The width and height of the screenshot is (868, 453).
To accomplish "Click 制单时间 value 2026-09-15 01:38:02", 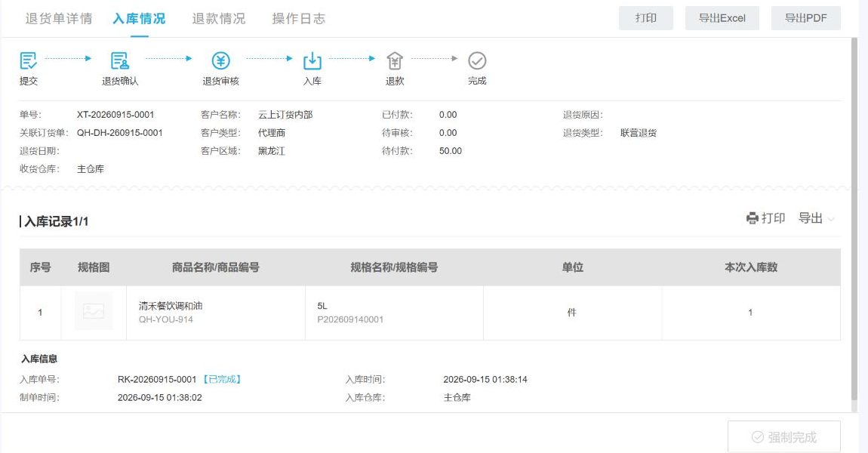I will (x=160, y=398).
